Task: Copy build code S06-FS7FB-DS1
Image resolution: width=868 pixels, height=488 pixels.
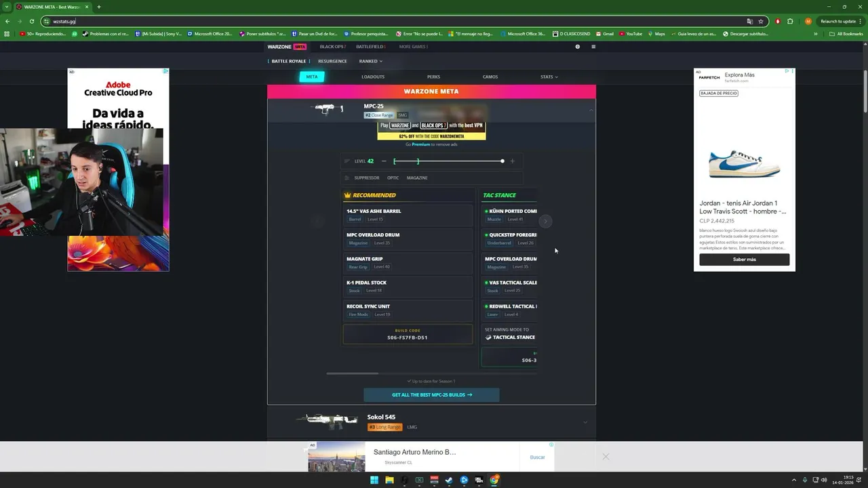Action: [x=408, y=334]
